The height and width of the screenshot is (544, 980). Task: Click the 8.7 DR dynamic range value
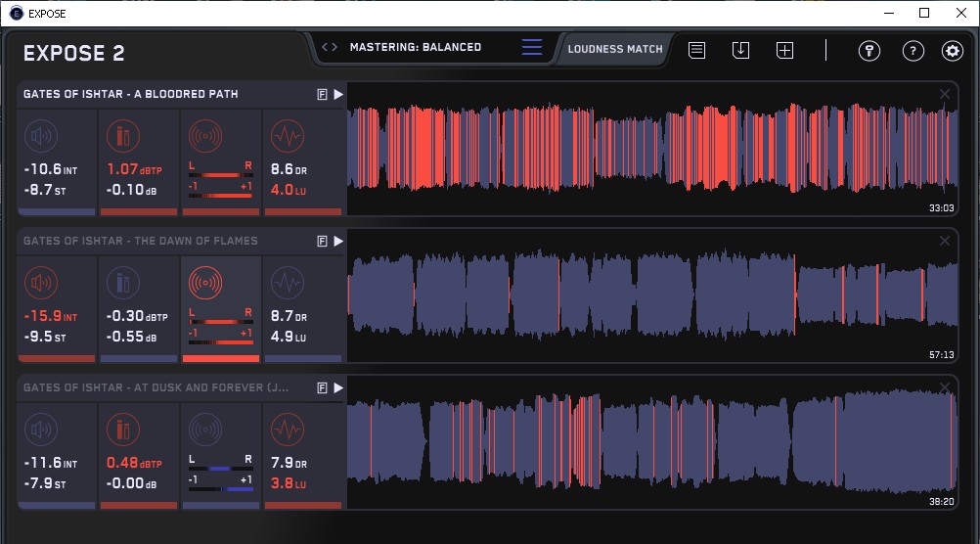click(x=289, y=316)
